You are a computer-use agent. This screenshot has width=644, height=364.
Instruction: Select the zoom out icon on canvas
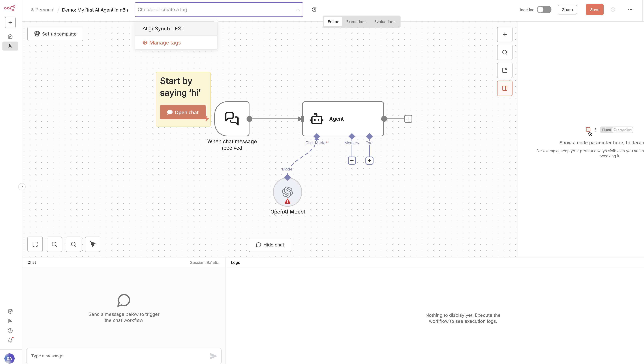tap(74, 244)
